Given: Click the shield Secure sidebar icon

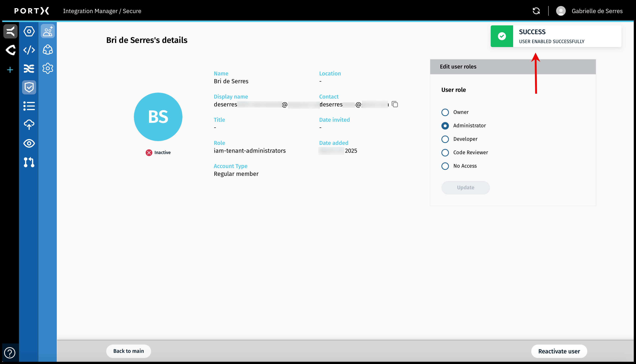Looking at the screenshot, I should tap(29, 87).
